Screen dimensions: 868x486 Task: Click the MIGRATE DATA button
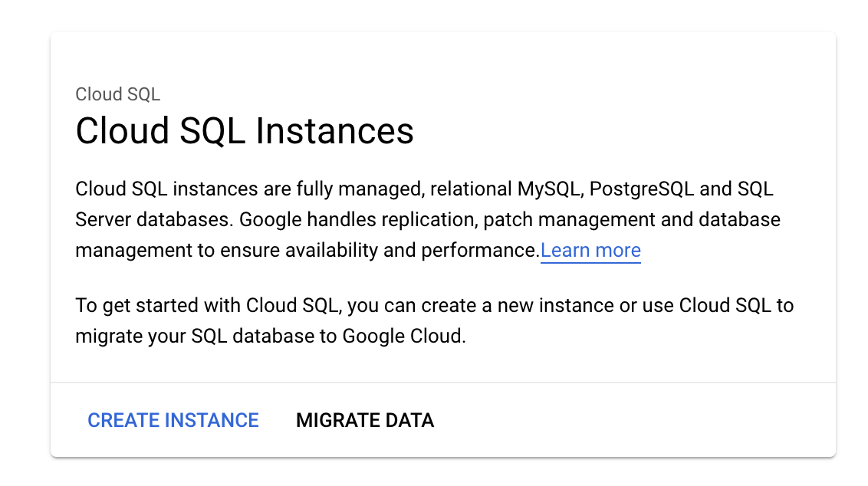tap(365, 420)
